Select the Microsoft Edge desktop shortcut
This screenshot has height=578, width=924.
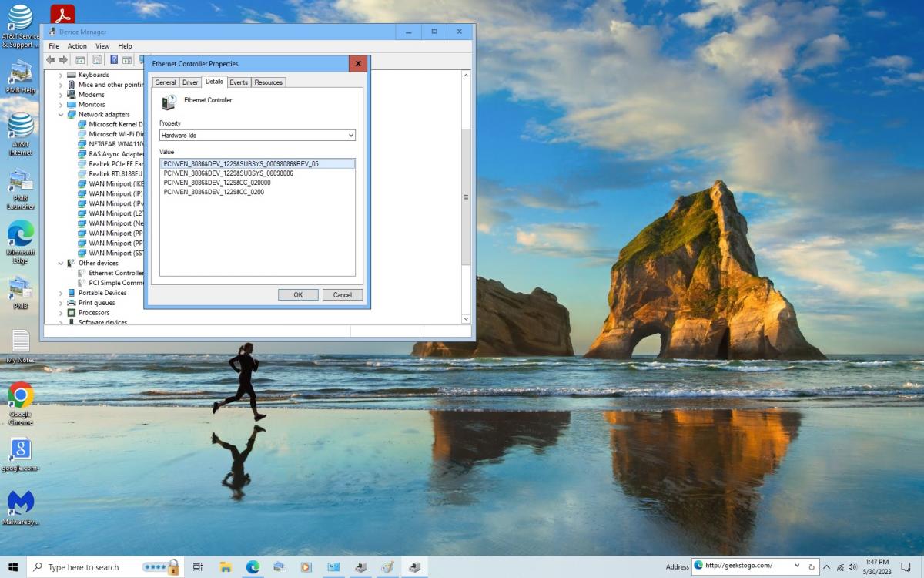[21, 242]
